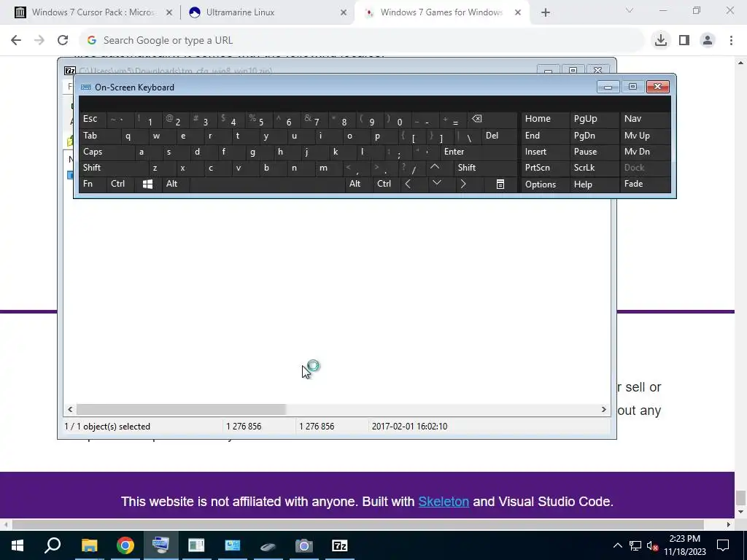Click Fade key on keyboard
Image resolution: width=747 pixels, height=560 pixels.
645,184
